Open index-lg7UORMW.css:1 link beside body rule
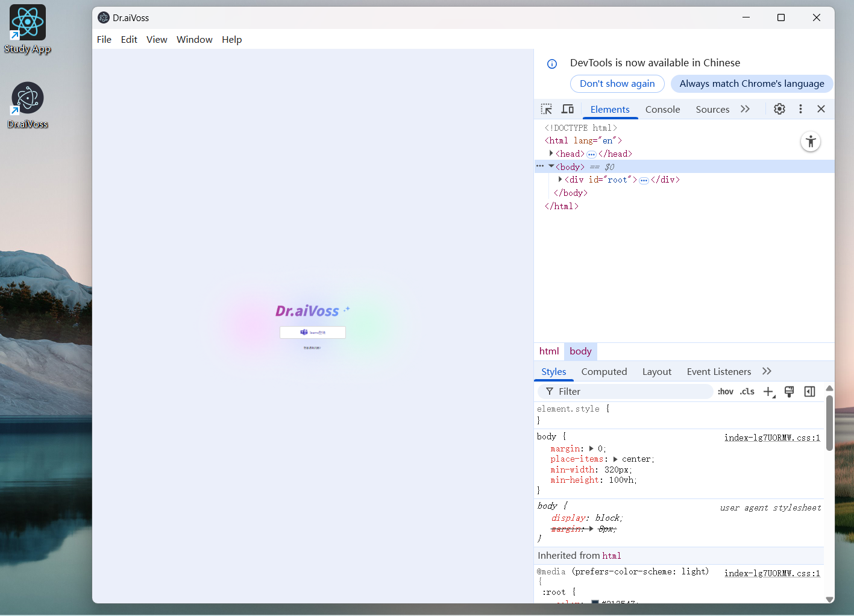Image resolution: width=854 pixels, height=616 pixels. [772, 438]
